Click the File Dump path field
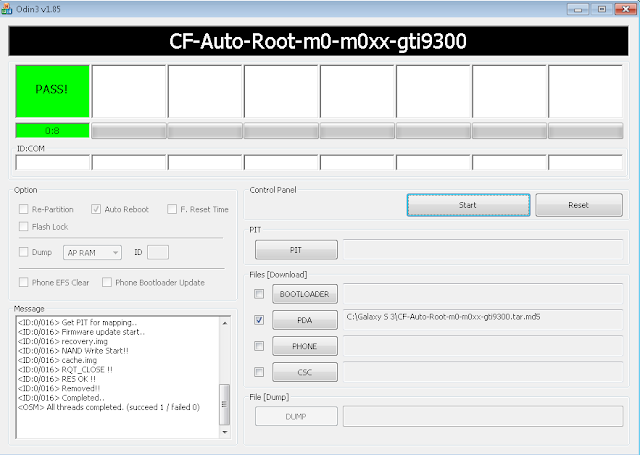Image resolution: width=640 pixels, height=455 pixels. tap(483, 416)
